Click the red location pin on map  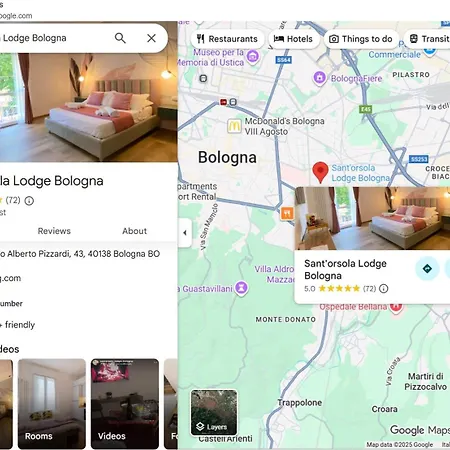(x=320, y=172)
